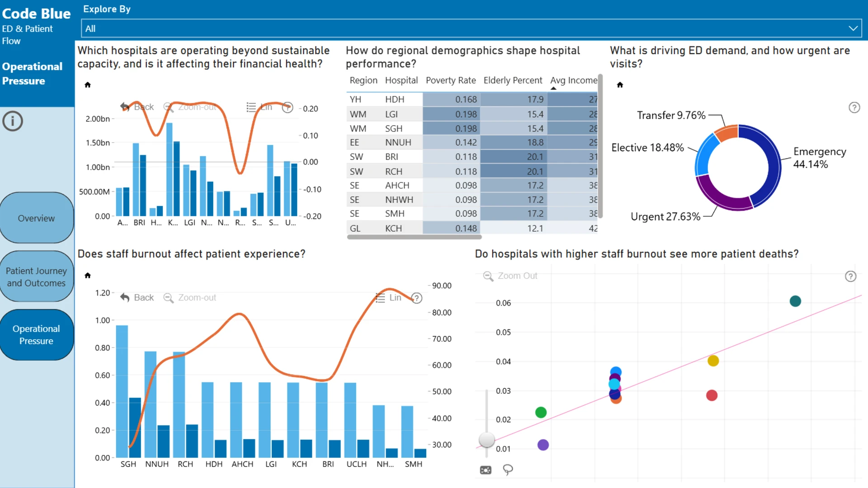Click the scatter plot vertical zoom slider handle

[487, 439]
